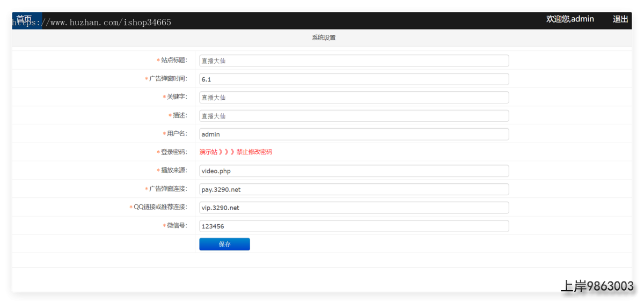The width and height of the screenshot is (644, 304).
Task: Click the 广告弹窗连接 field with pay.3290.net
Action: point(354,189)
